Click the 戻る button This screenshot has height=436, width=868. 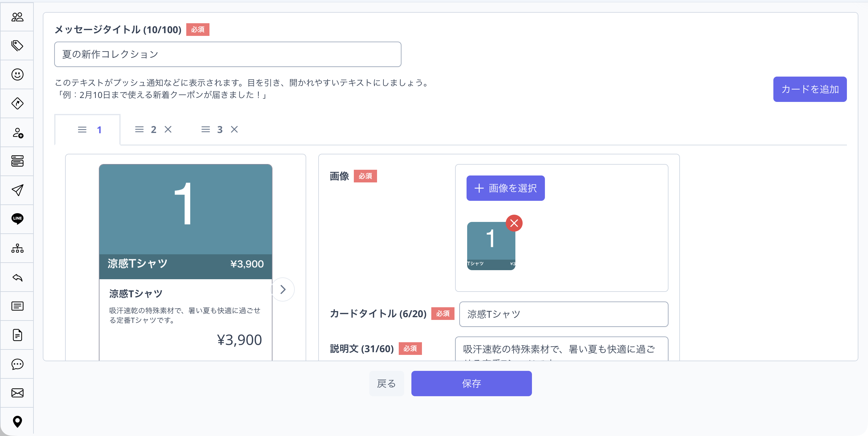tap(386, 384)
